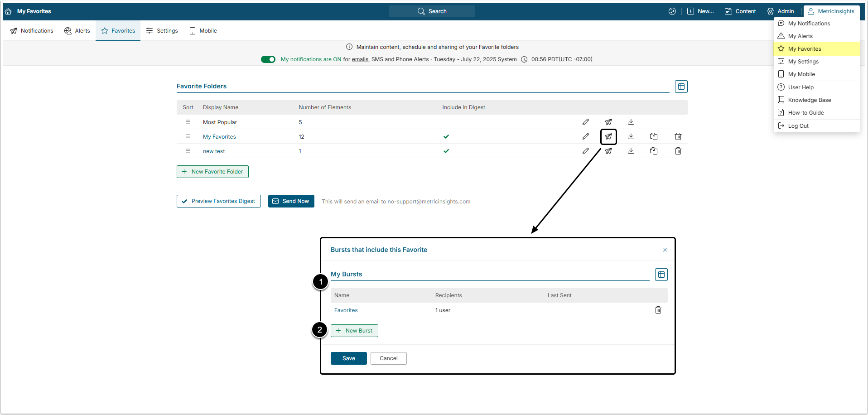Toggle the My notifications ON switch
The image size is (868, 415).
[x=268, y=59]
